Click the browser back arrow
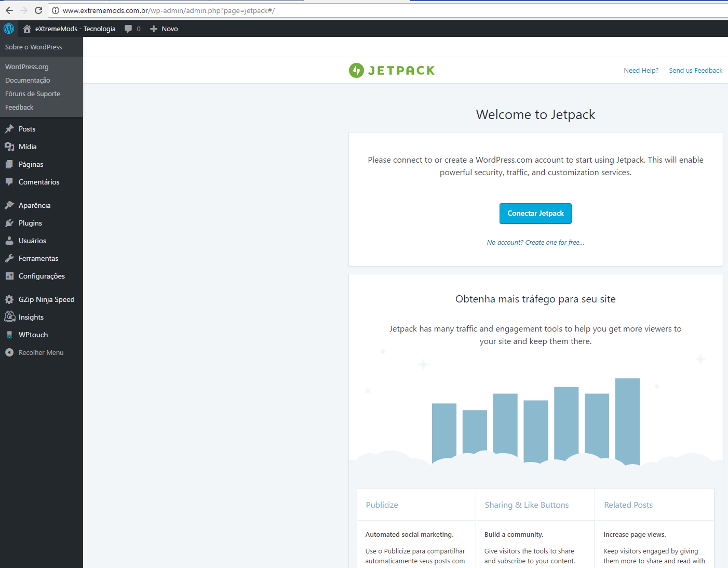This screenshot has width=728, height=568. click(x=9, y=10)
